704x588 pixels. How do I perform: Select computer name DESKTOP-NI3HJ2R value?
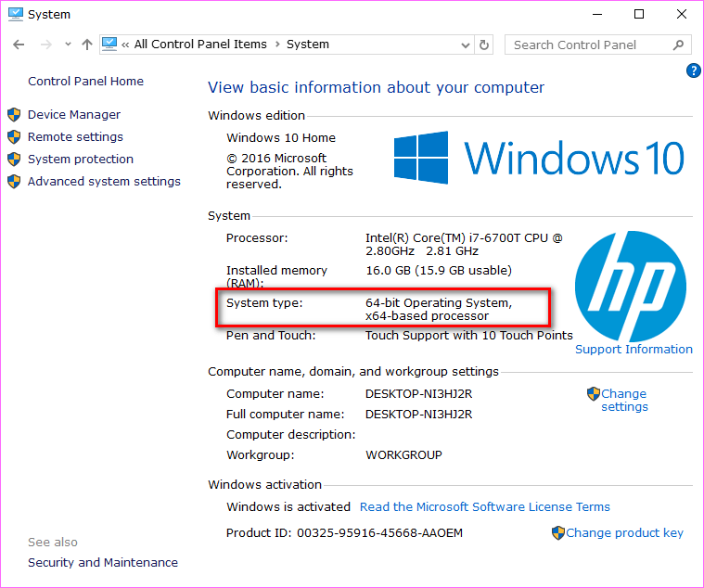418,394
